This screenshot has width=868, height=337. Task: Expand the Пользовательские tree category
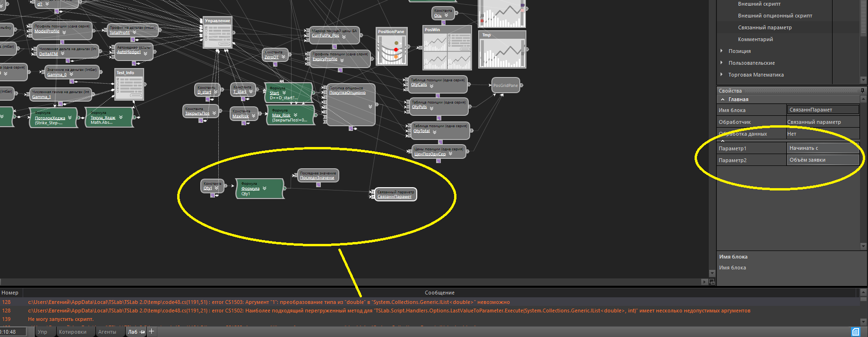(x=722, y=63)
